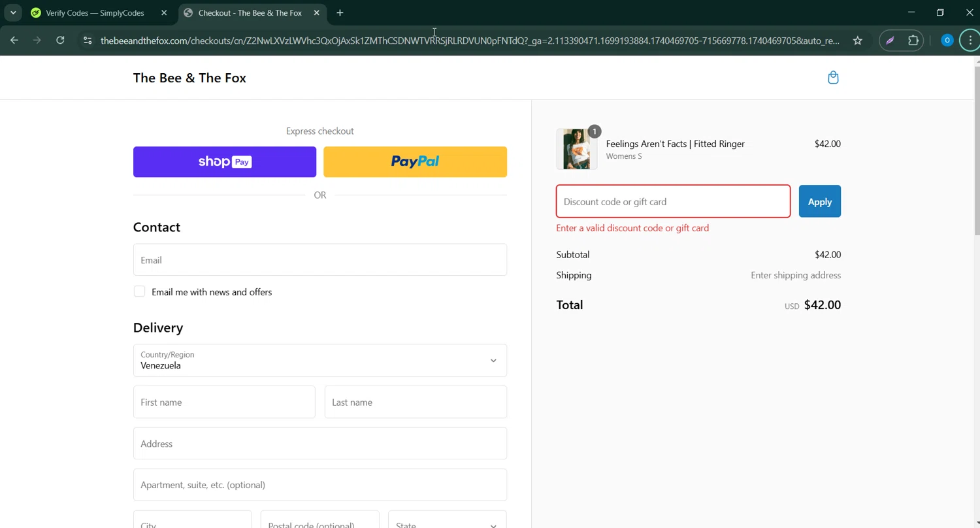This screenshot has width=980, height=528.
Task: Click the browser address bar URL
Action: click(x=470, y=41)
